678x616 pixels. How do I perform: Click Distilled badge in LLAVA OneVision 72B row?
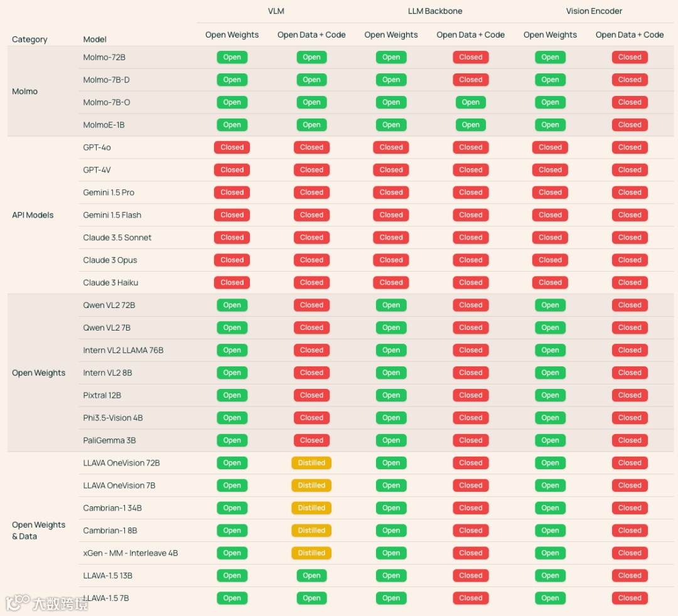[x=311, y=463]
